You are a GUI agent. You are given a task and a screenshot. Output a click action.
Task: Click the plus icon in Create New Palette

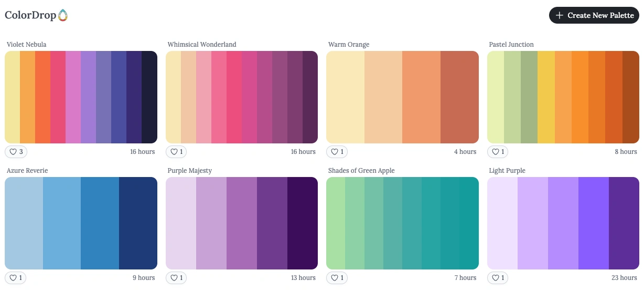coord(560,15)
